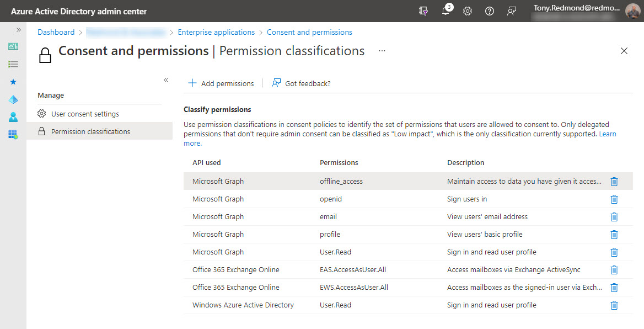Open the Help question mark icon
Screen dimensions: 644x329
[489, 11]
